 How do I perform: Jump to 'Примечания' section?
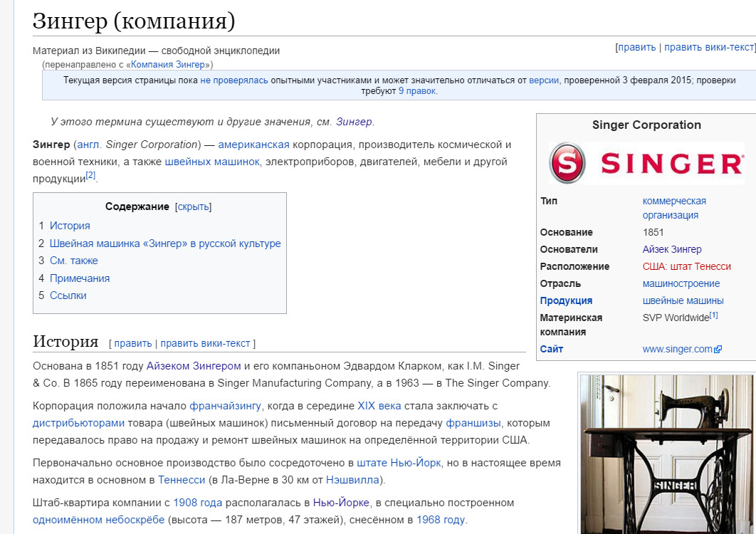80,278
